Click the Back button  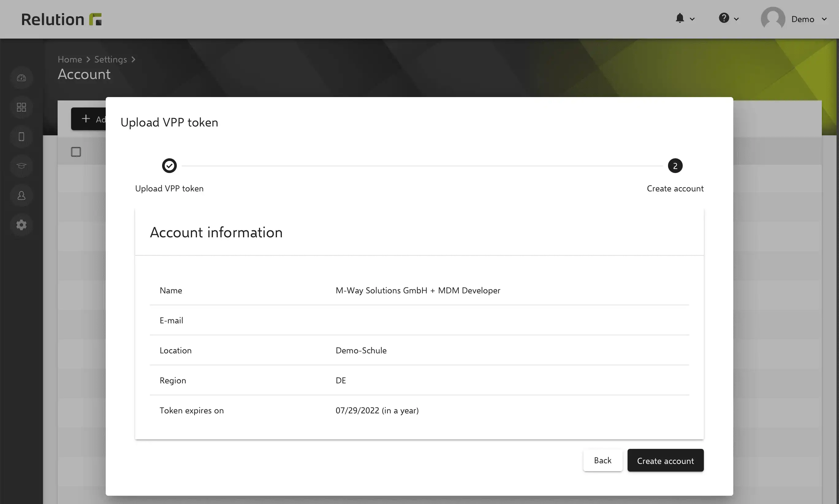(602, 460)
